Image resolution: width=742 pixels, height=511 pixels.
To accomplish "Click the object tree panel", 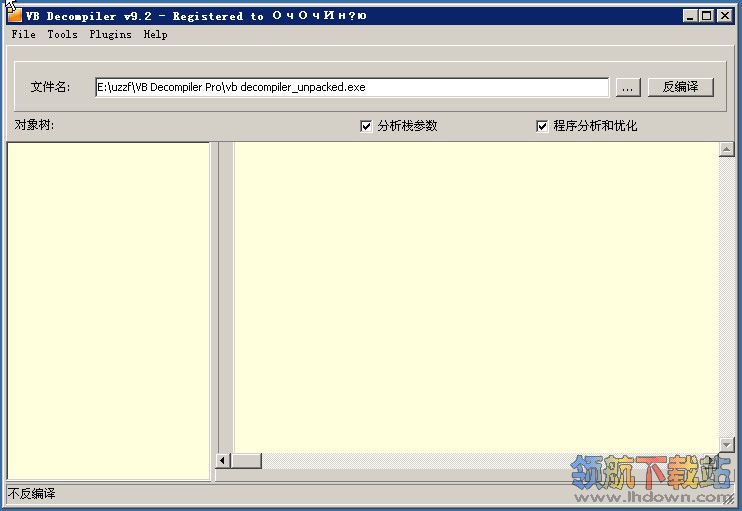I will pyautogui.click(x=108, y=311).
